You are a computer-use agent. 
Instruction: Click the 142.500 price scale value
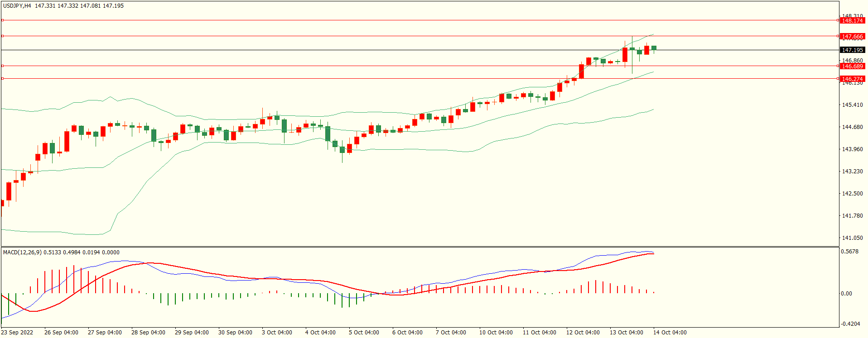pyautogui.click(x=852, y=193)
